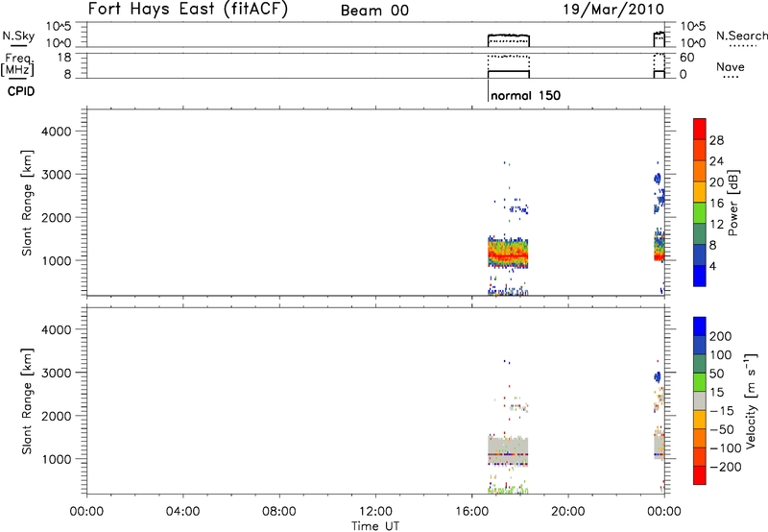Click the date '19/Mar/2010'
This screenshot has width=768, height=532.
pos(613,10)
